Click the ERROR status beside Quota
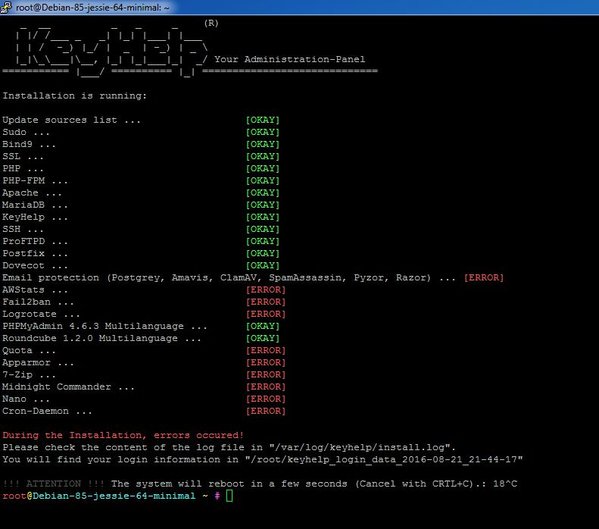The width and height of the screenshot is (599, 529). click(266, 350)
